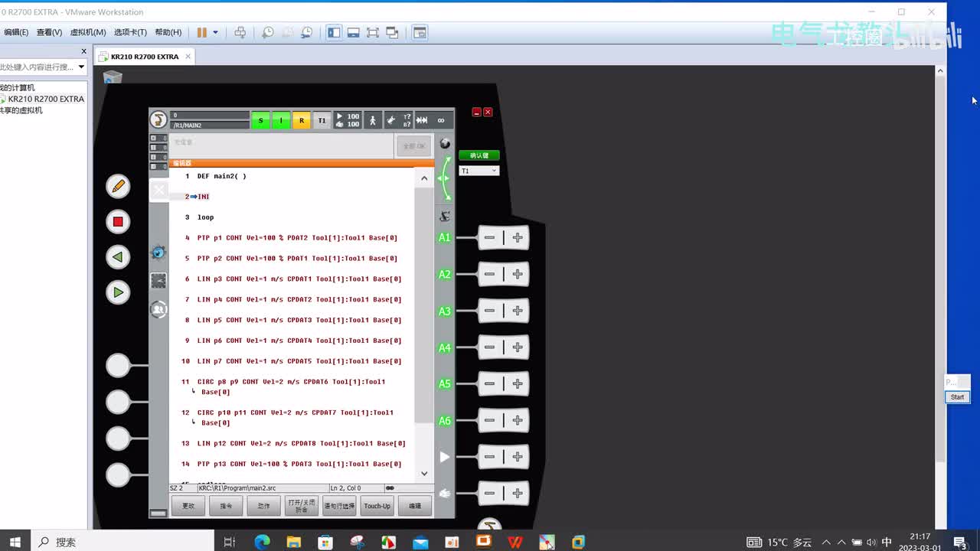Open the 编辑(E) menu in VMware

(x=15, y=32)
